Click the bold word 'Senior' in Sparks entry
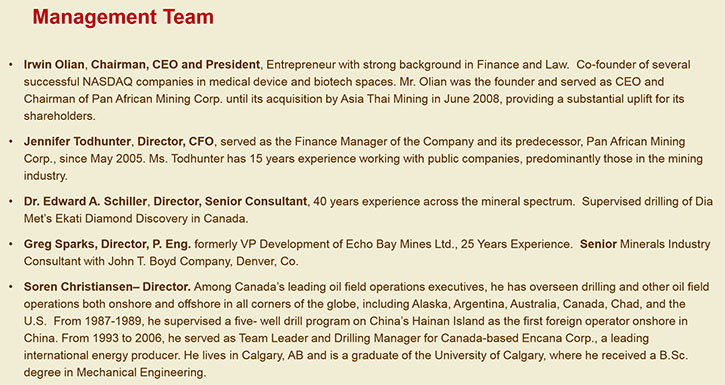The width and height of the screenshot is (725, 385). [598, 244]
